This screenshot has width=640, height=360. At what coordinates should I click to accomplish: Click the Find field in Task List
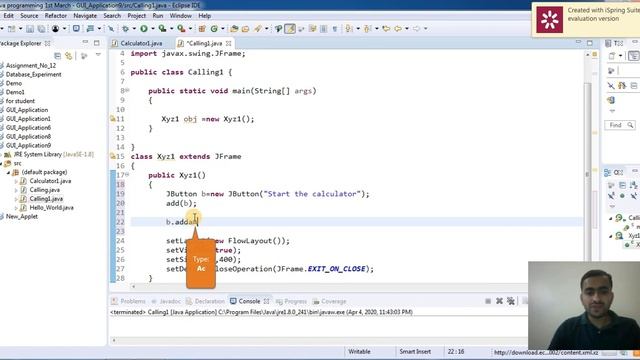coord(620,125)
